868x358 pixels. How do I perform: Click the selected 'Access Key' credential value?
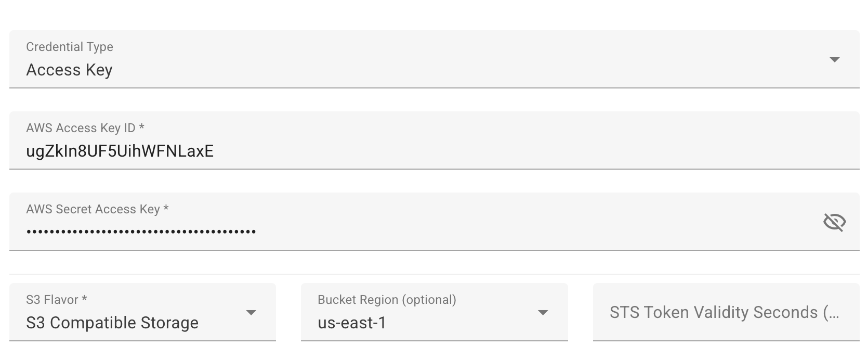pyautogui.click(x=69, y=70)
